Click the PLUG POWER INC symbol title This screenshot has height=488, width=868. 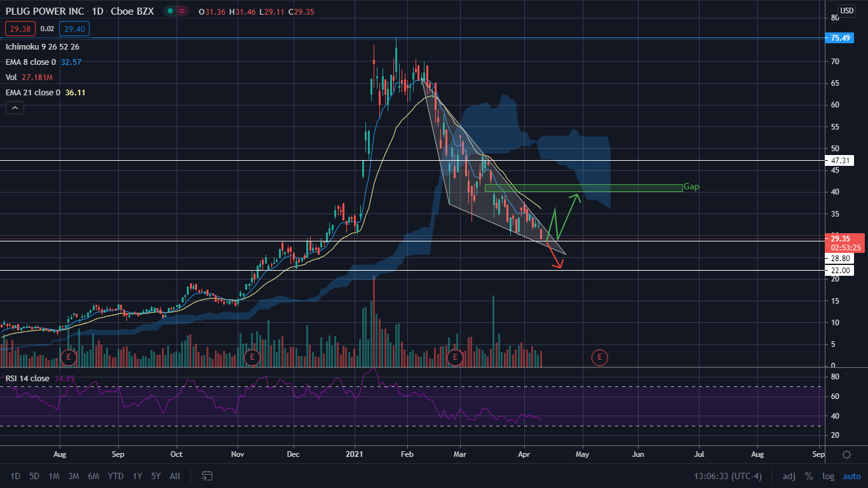coord(44,11)
